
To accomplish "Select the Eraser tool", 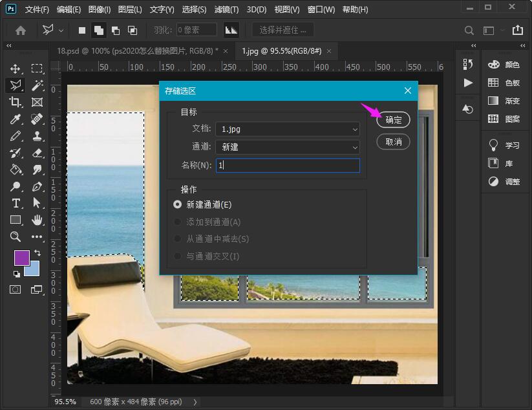I will (37, 153).
